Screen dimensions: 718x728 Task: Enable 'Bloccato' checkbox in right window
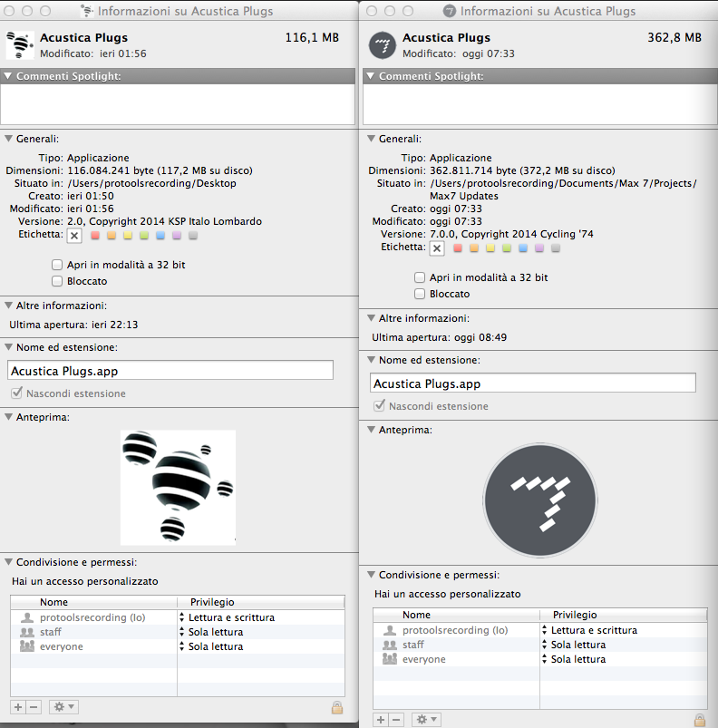[420, 294]
